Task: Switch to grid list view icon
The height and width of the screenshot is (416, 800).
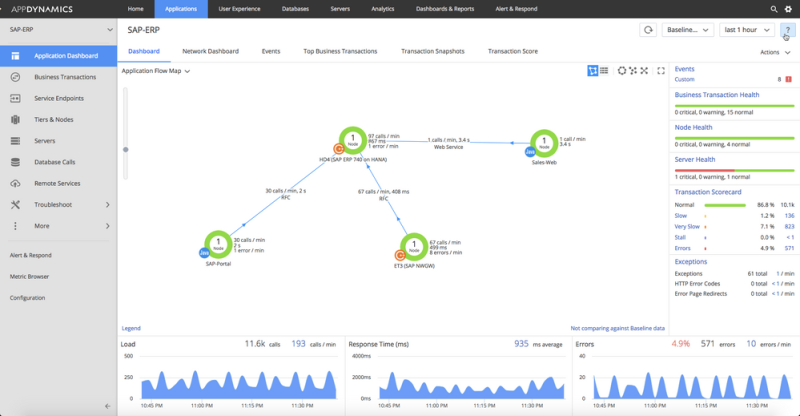Action: (604, 70)
